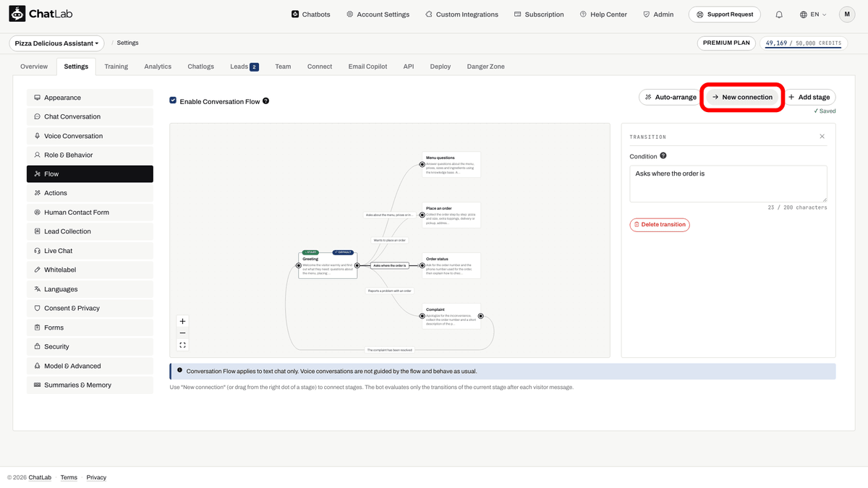Click the Summaries & Memory icon

(38, 385)
